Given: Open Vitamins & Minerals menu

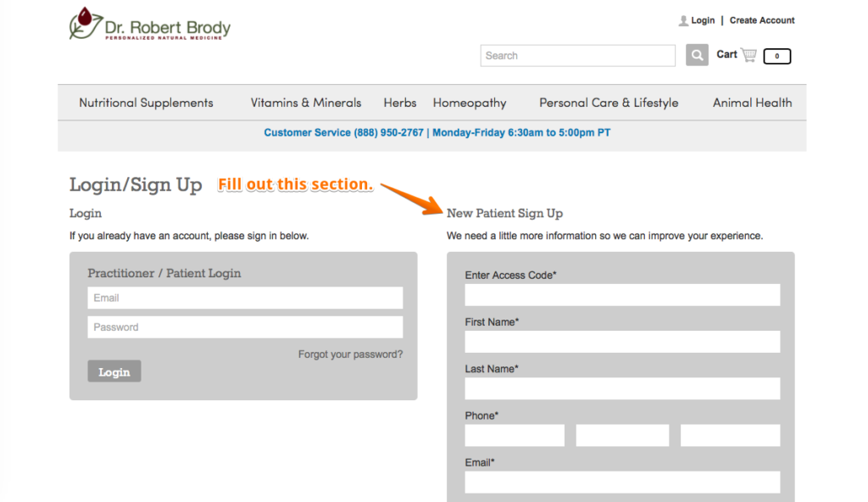Looking at the screenshot, I should [x=305, y=103].
